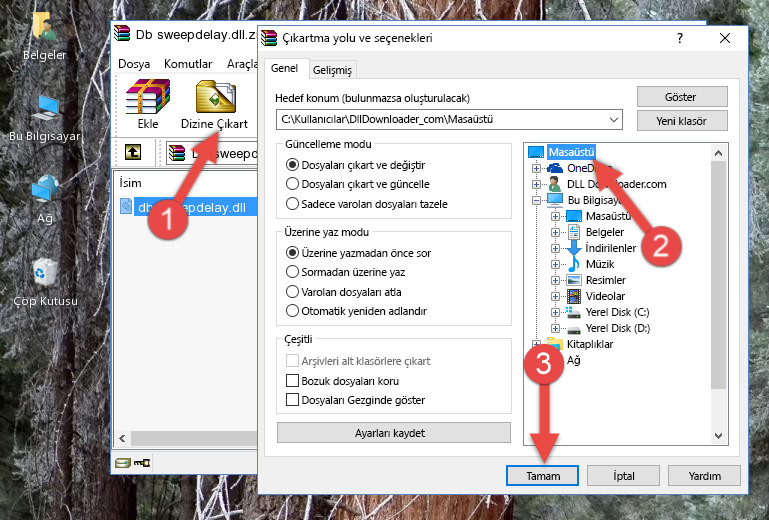Open Bu Bilgisayar desktop icon
This screenshot has width=769, height=520.
[x=45, y=118]
